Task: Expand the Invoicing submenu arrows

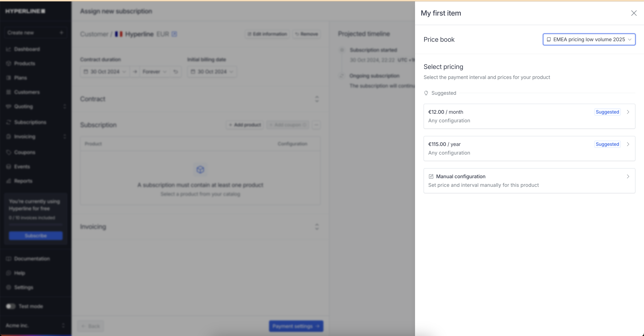Action: click(65, 136)
